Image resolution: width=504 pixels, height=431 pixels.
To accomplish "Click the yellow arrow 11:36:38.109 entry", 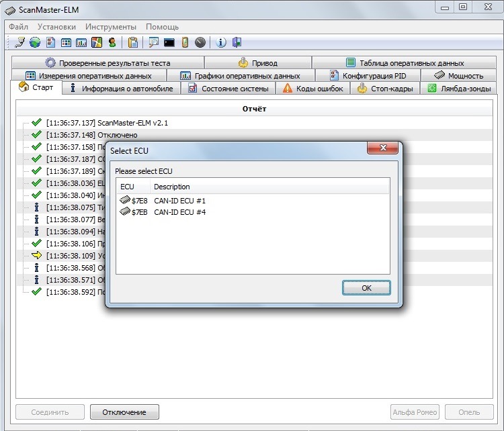I will 75,256.
